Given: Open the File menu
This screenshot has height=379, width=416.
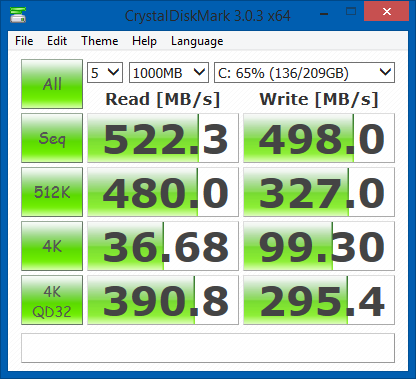Looking at the screenshot, I should pyautogui.click(x=24, y=41).
